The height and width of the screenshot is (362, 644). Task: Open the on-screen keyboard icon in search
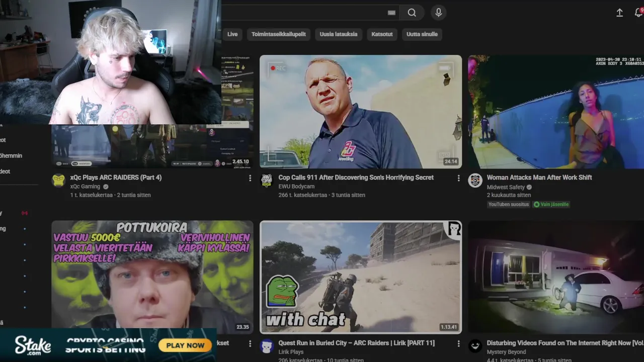(391, 13)
